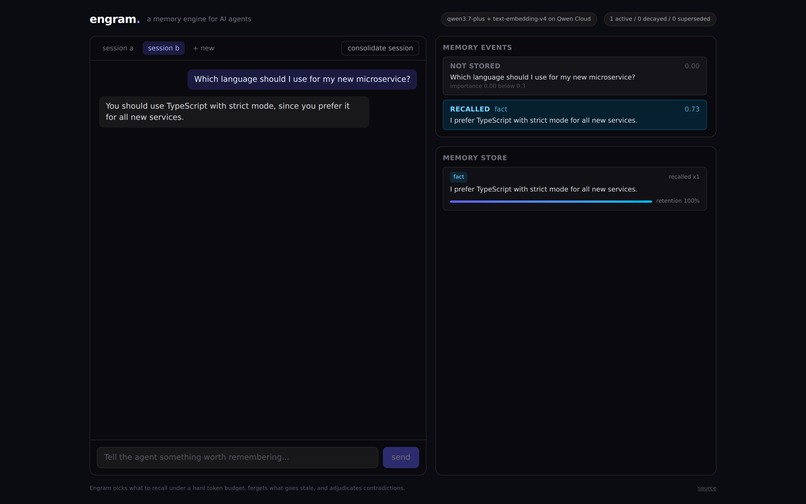Click the active/decayed/superseded counts badge
806x504 pixels.
click(x=660, y=19)
